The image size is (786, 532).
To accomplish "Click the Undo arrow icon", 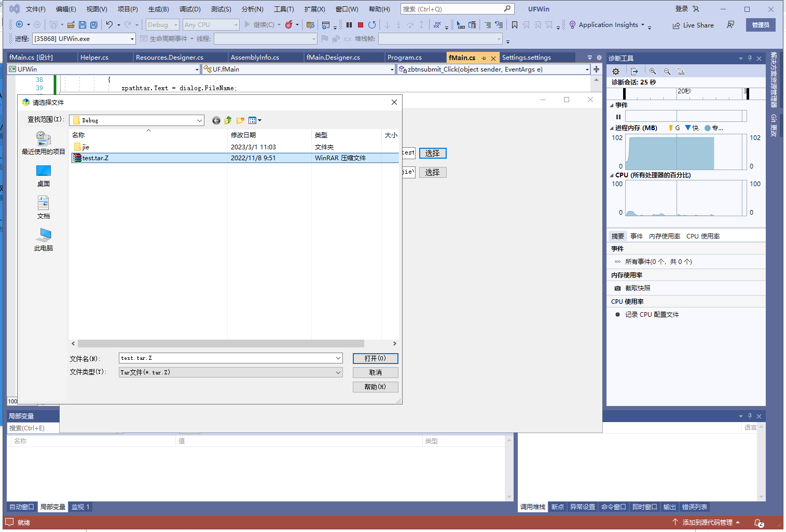I will tap(109, 24).
